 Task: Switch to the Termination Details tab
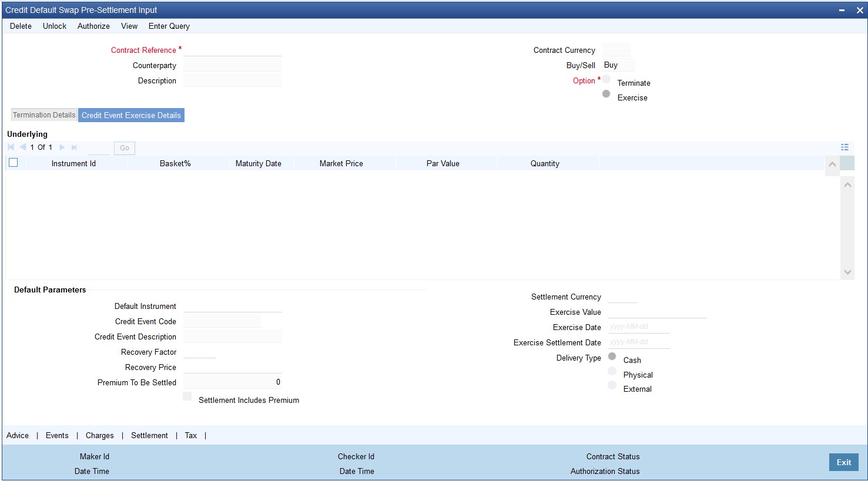[44, 115]
